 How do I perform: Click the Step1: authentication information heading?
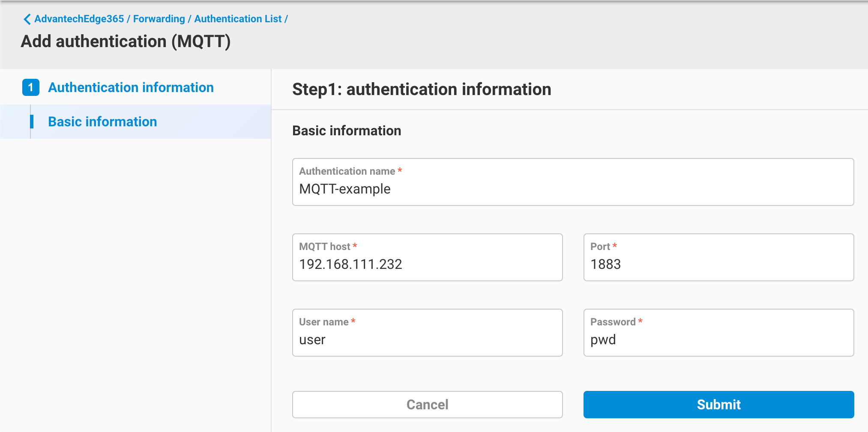422,89
